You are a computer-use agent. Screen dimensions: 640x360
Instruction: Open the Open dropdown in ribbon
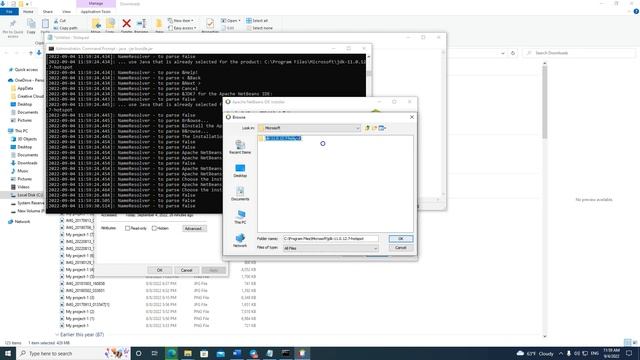click(231, 21)
